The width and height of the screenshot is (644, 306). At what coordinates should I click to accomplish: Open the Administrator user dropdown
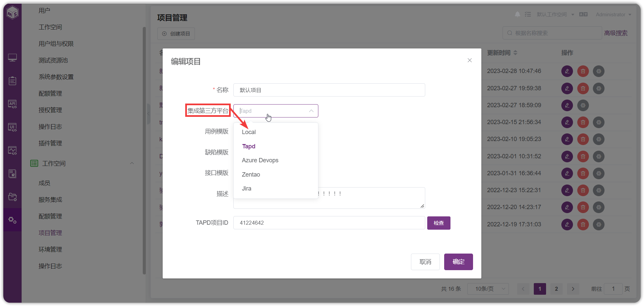click(613, 14)
